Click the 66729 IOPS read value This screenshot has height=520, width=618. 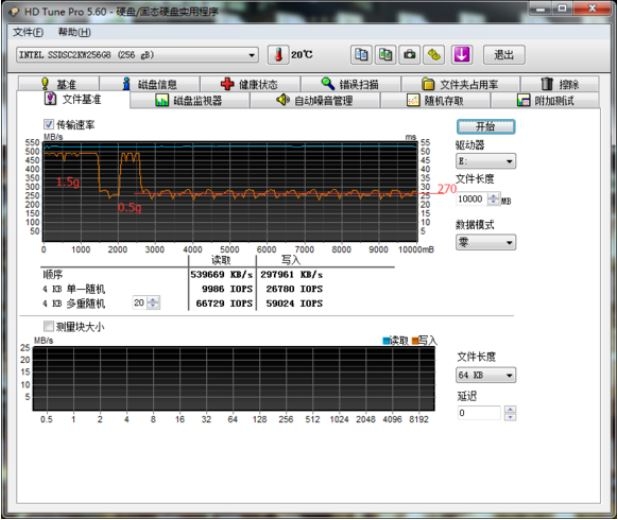(x=224, y=303)
